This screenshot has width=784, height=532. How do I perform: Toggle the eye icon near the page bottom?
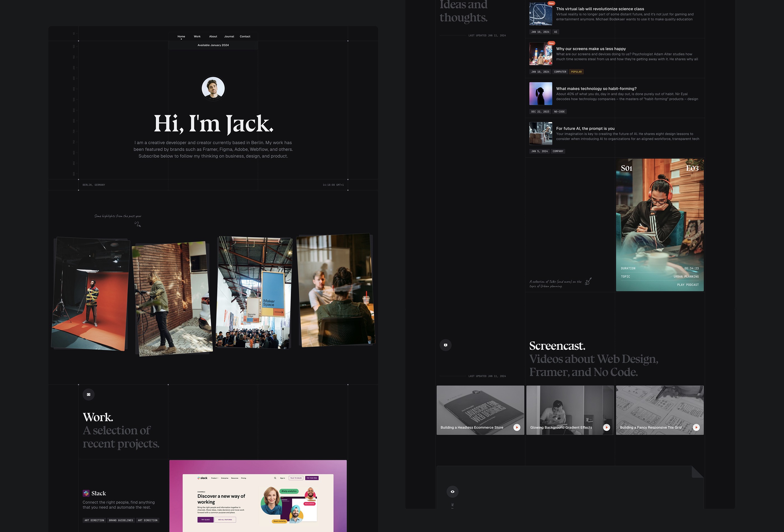click(x=452, y=491)
